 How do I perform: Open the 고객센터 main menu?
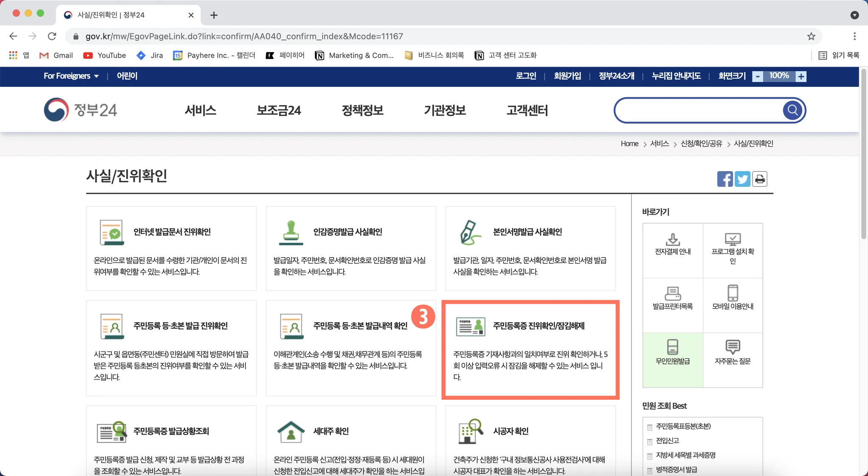click(x=527, y=111)
